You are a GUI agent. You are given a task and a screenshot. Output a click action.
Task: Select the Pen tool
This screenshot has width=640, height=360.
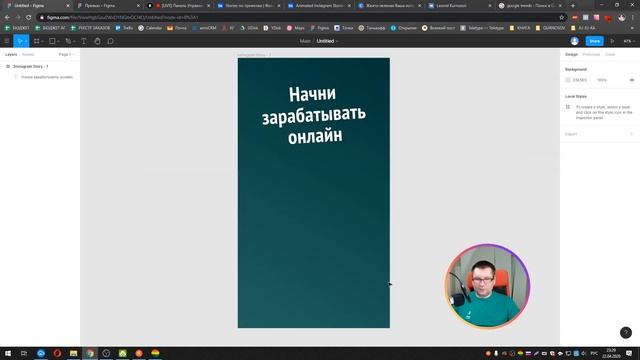68,41
